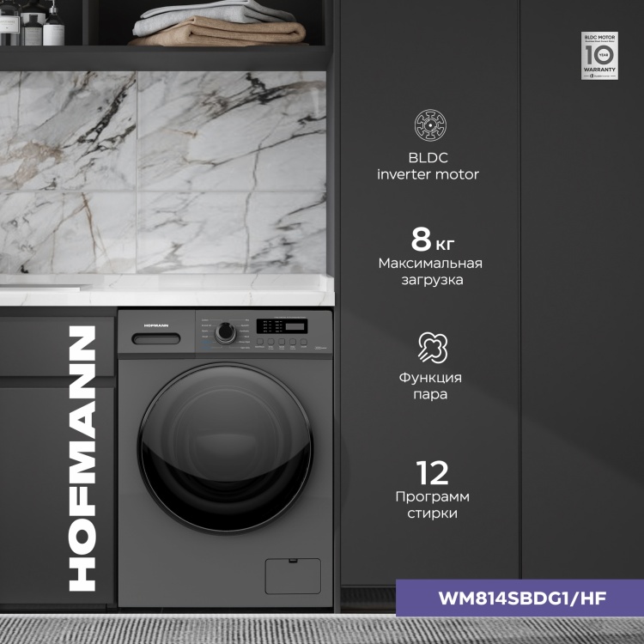Click the "BLDC inverter motor" text
This screenshot has width=644, height=644.
[428, 166]
